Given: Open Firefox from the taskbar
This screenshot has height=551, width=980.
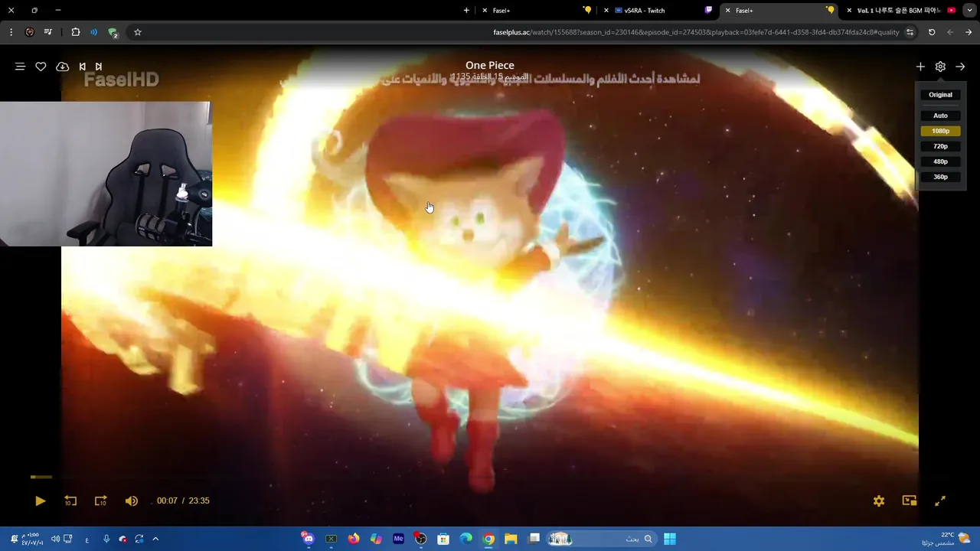Looking at the screenshot, I should (x=353, y=539).
